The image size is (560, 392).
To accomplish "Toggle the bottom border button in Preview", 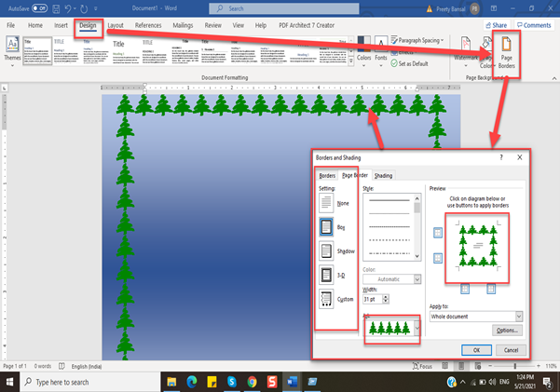I will (x=438, y=258).
